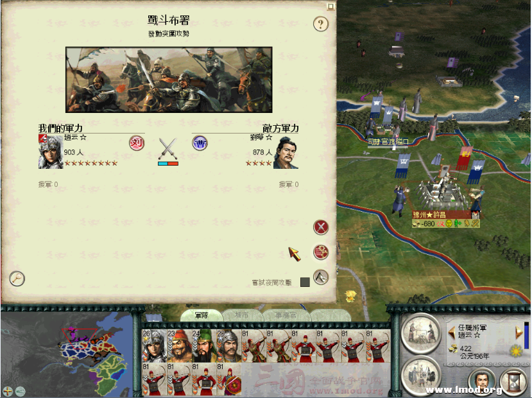Image resolution: width=532 pixels, height=398 pixels.
Task: Click the magnifying glass zoom icon
Action: tap(17, 279)
